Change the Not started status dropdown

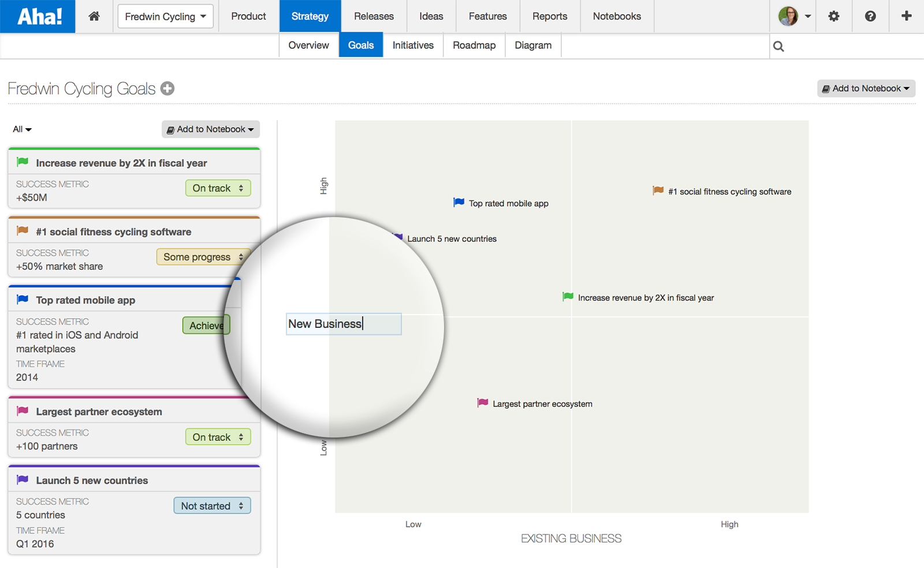click(x=212, y=506)
